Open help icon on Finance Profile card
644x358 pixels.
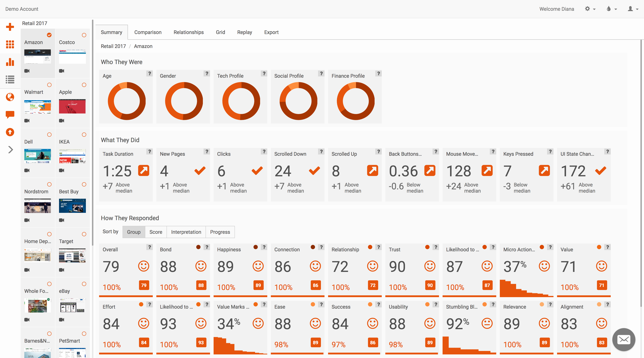tap(379, 73)
